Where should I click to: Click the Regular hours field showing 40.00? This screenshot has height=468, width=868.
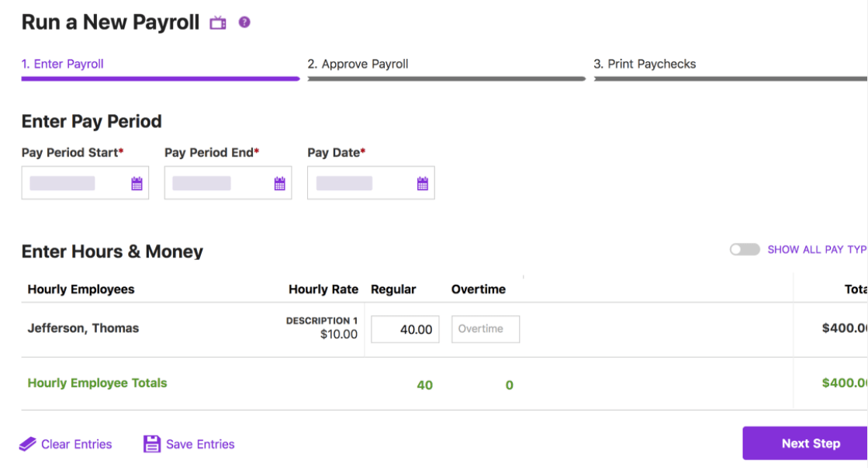[x=405, y=328]
